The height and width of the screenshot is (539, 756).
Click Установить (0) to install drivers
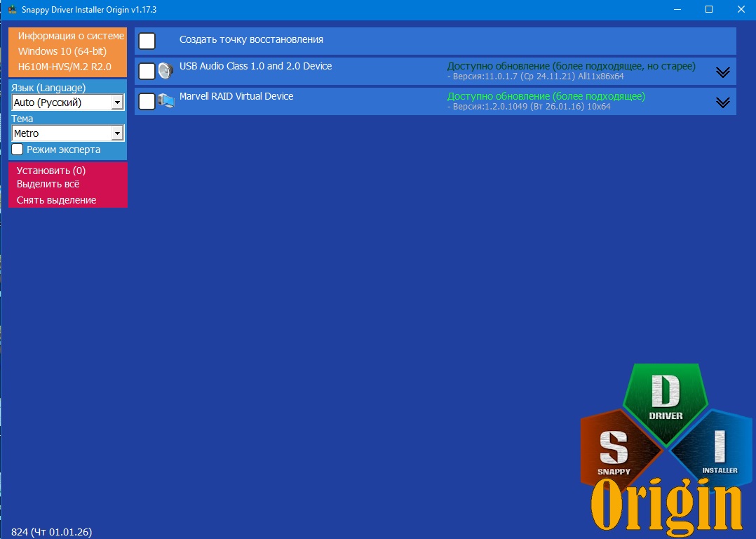coord(51,171)
